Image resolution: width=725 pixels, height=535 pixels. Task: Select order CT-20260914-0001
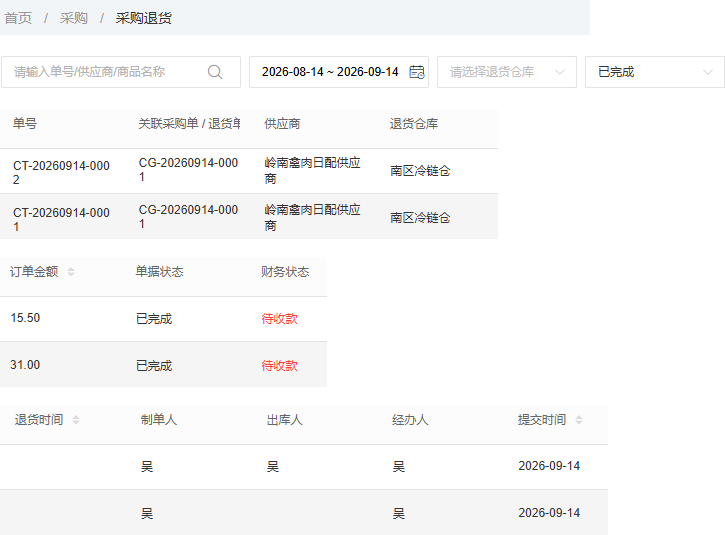(61, 220)
